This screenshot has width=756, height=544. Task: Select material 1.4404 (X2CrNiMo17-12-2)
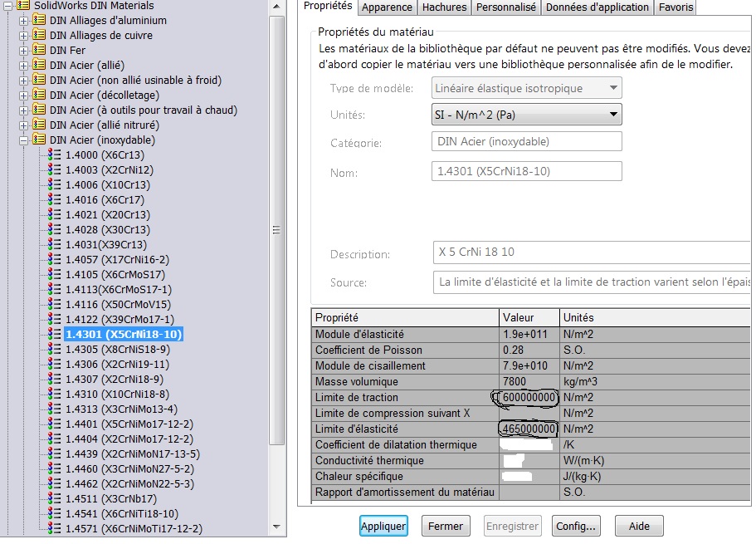(129, 439)
